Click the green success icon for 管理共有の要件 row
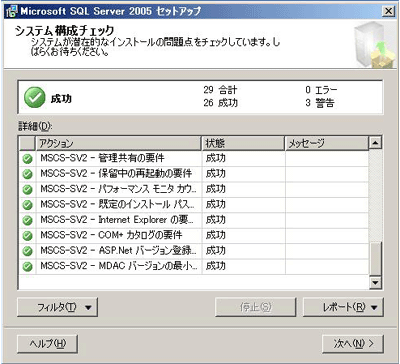Screen dimensions: 400x364 click(x=27, y=159)
